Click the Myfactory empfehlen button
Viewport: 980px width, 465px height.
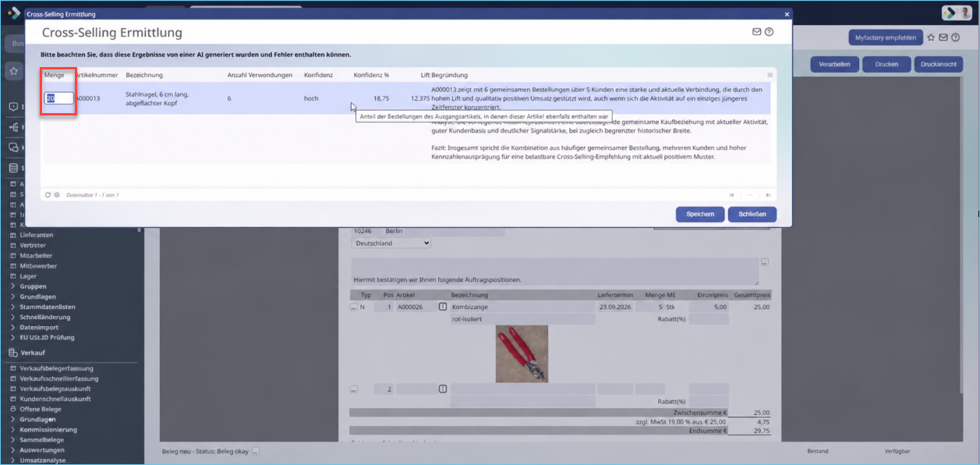886,37
